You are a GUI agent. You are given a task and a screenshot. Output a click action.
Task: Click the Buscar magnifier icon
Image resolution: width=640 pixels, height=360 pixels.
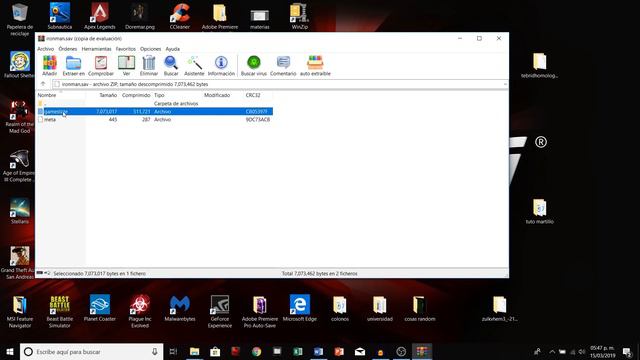tap(171, 65)
